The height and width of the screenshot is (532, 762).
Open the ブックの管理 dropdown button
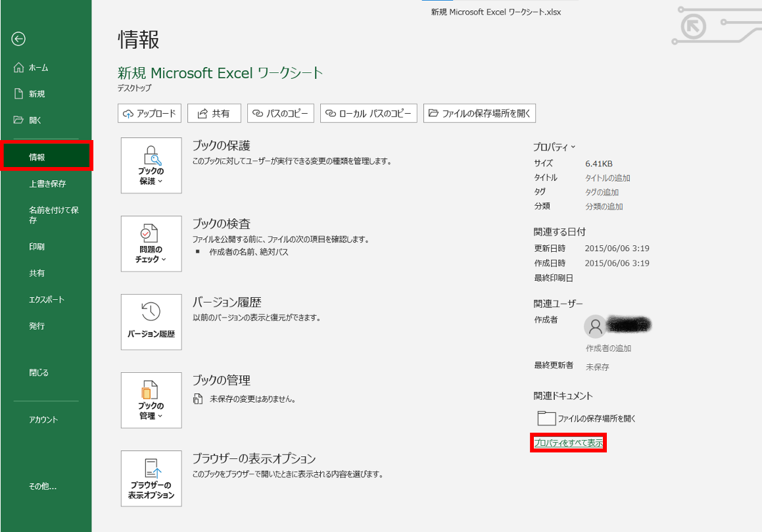(151, 400)
